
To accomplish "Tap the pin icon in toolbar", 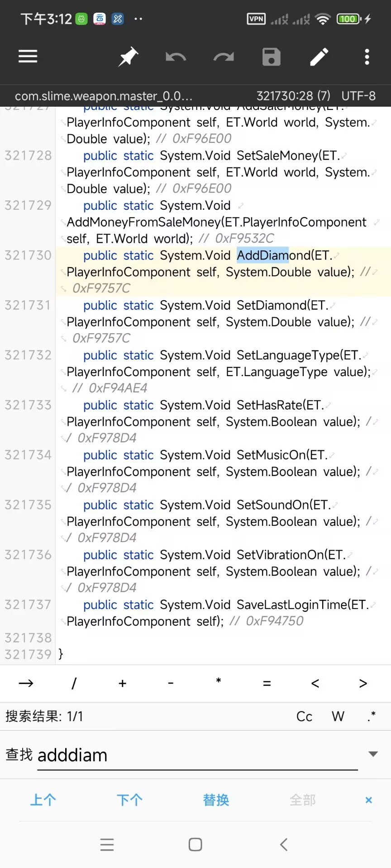I will point(128,57).
